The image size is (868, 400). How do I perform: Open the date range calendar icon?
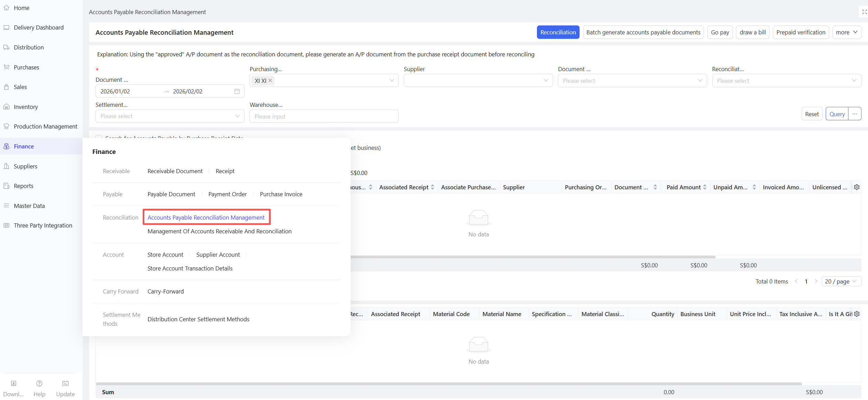tap(237, 91)
